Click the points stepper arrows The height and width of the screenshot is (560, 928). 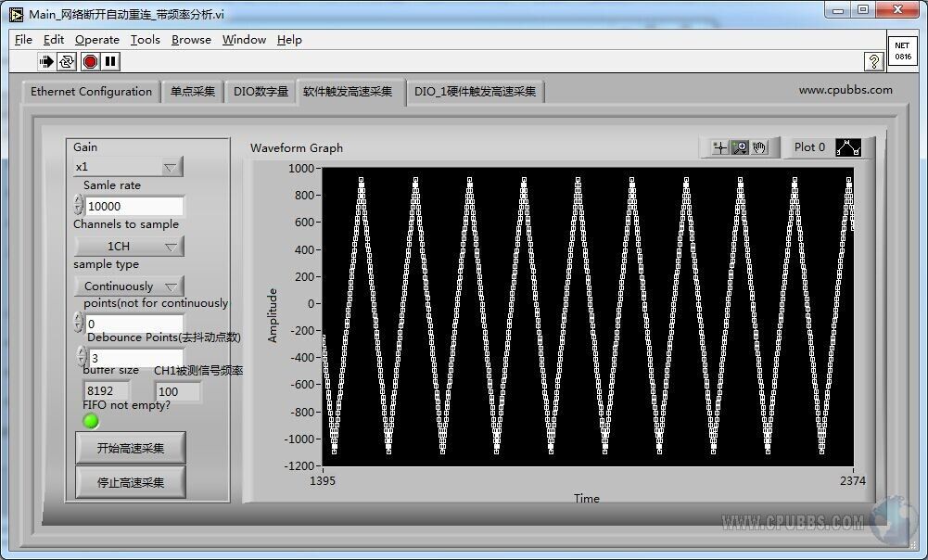coord(79,322)
